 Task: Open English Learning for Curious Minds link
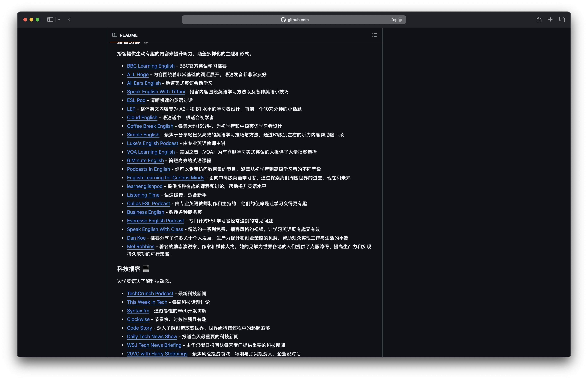tap(165, 178)
